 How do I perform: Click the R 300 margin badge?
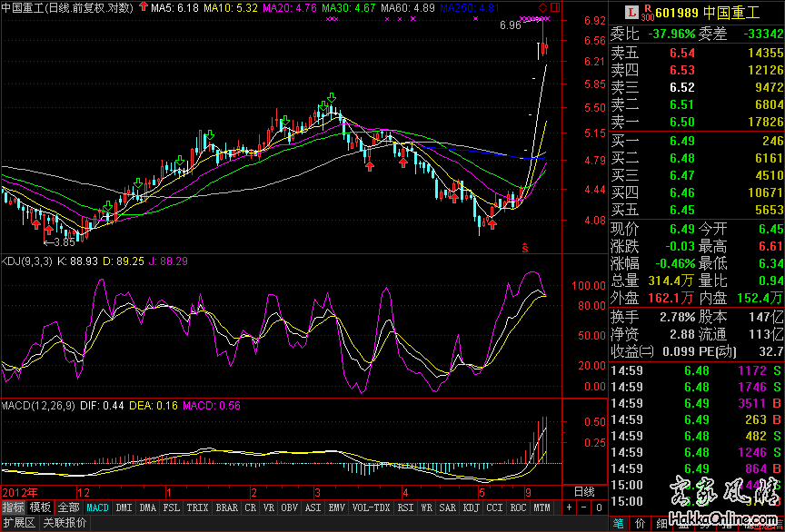[x=648, y=12]
